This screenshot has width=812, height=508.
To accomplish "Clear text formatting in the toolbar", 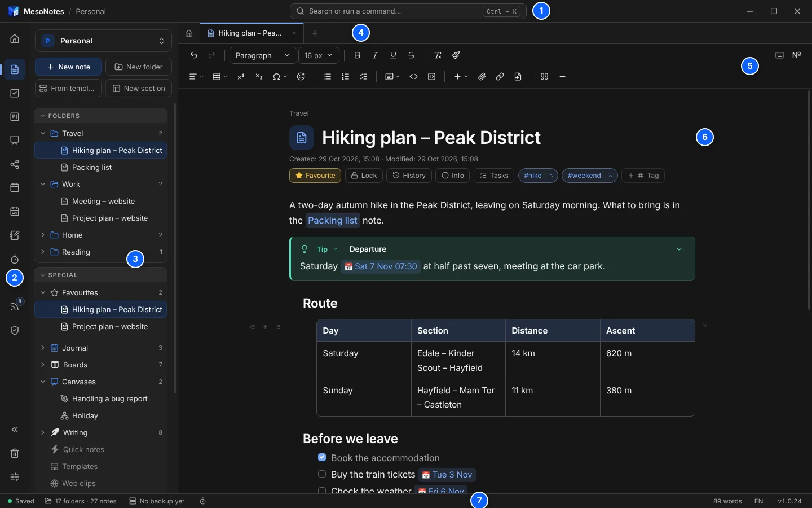I will (x=438, y=55).
